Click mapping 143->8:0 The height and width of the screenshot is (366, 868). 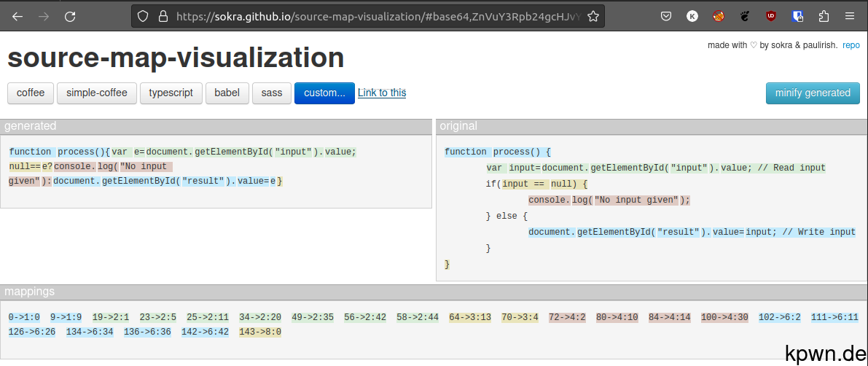point(260,332)
